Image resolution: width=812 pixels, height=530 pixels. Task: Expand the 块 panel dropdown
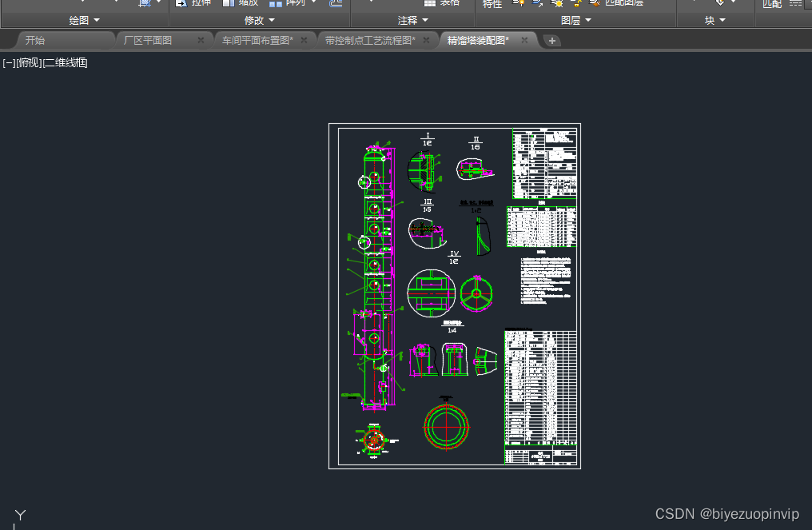715,20
